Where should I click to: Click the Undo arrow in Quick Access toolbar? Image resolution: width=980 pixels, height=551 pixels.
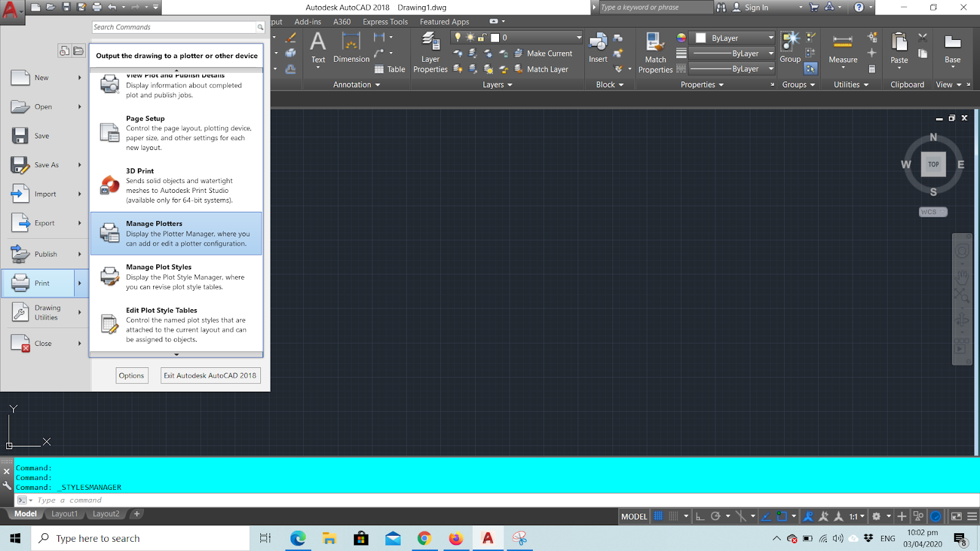pyautogui.click(x=112, y=7)
